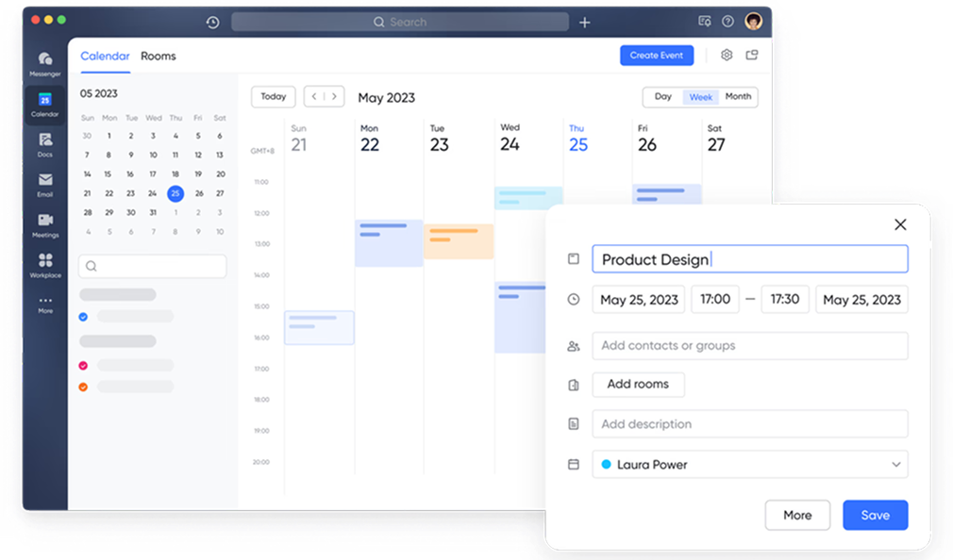Click the history clock icon

click(x=212, y=23)
